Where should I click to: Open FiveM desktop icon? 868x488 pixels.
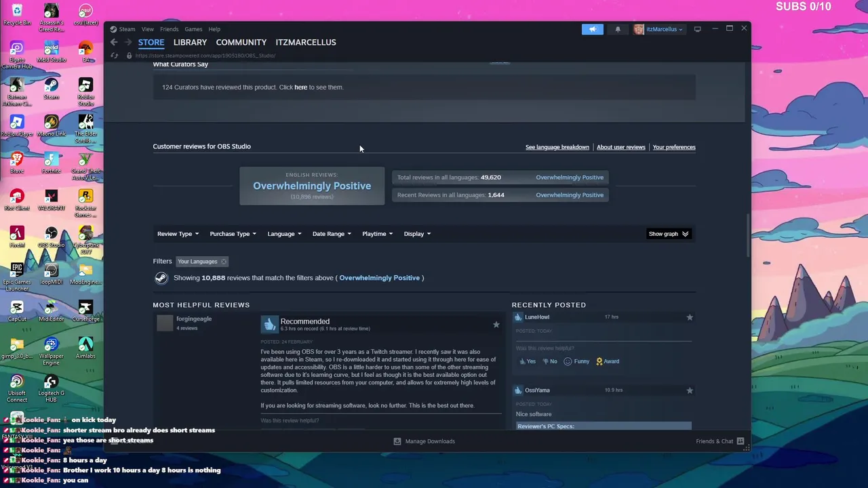click(17, 237)
